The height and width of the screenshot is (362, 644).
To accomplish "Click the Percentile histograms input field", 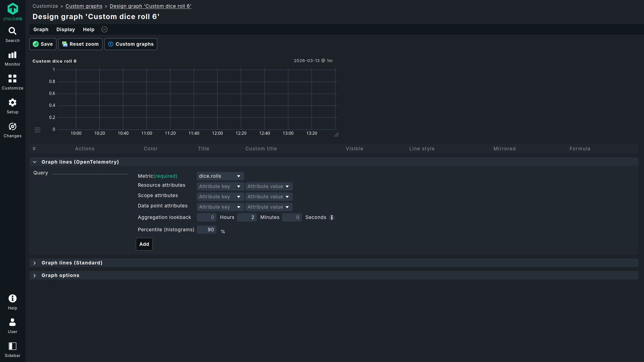I will (207, 230).
